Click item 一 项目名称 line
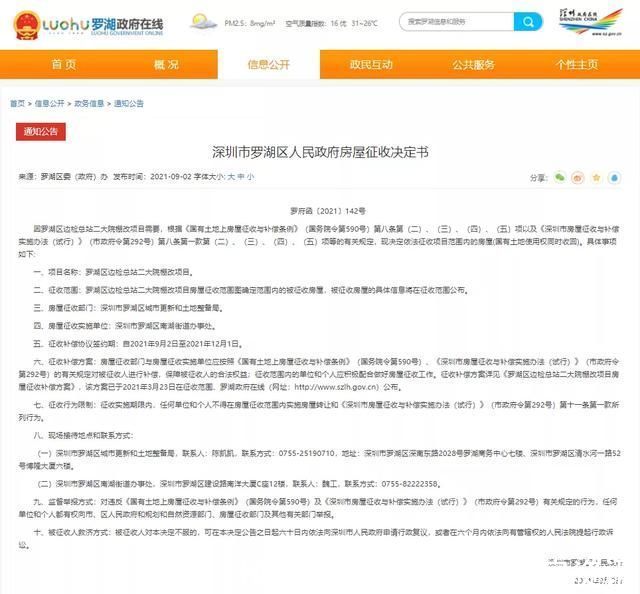The image size is (640, 594). click(x=113, y=272)
